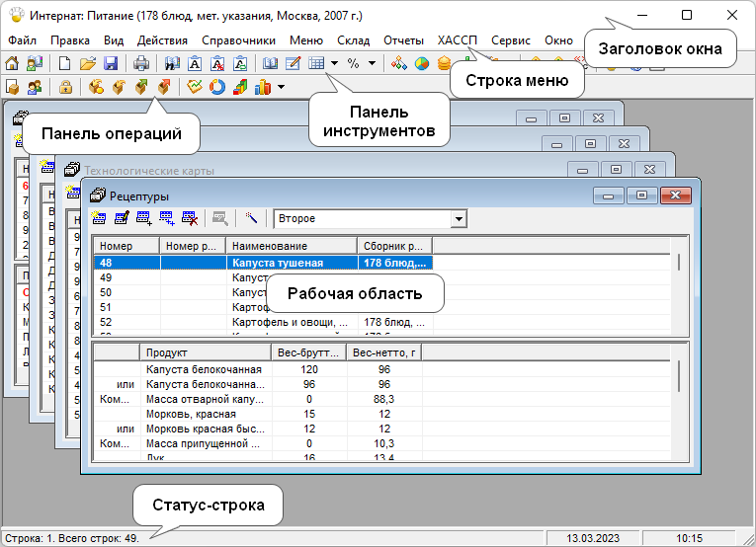
Task: Open file with the yellow folder icon
Action: [x=88, y=64]
